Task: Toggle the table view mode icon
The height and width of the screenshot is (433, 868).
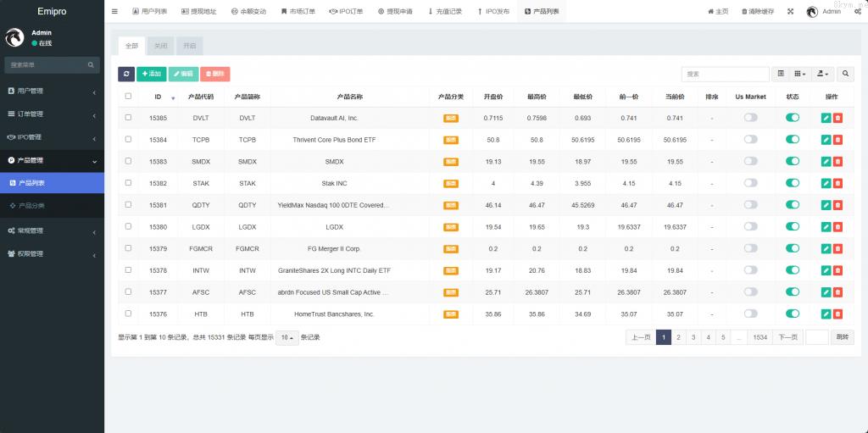Action: coord(781,75)
